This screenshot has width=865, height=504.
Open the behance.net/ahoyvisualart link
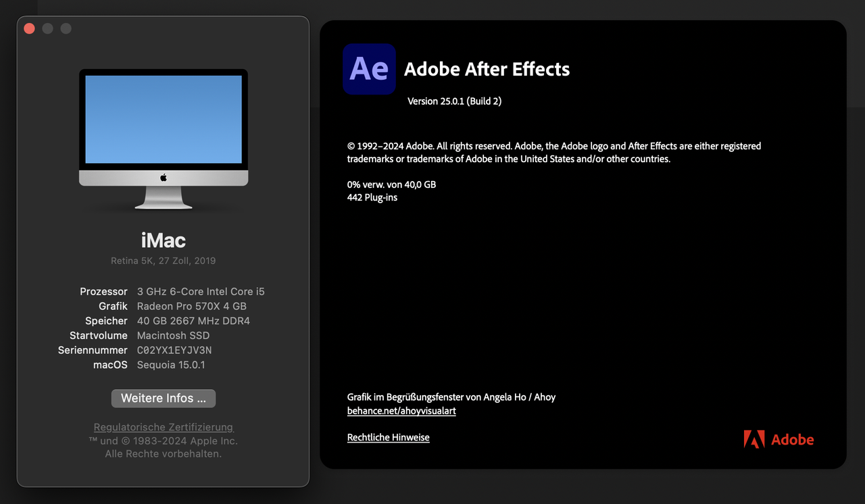click(x=401, y=411)
